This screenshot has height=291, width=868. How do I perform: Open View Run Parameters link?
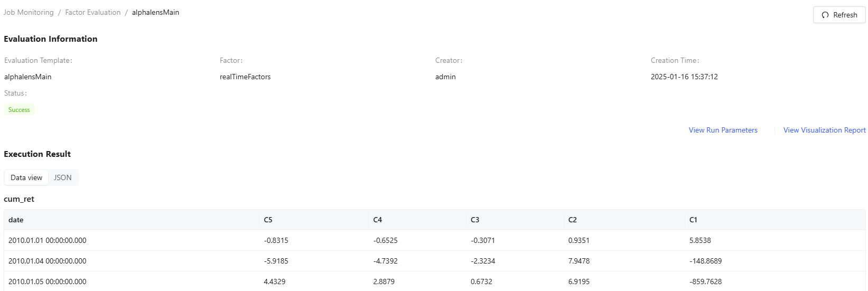[x=723, y=130]
